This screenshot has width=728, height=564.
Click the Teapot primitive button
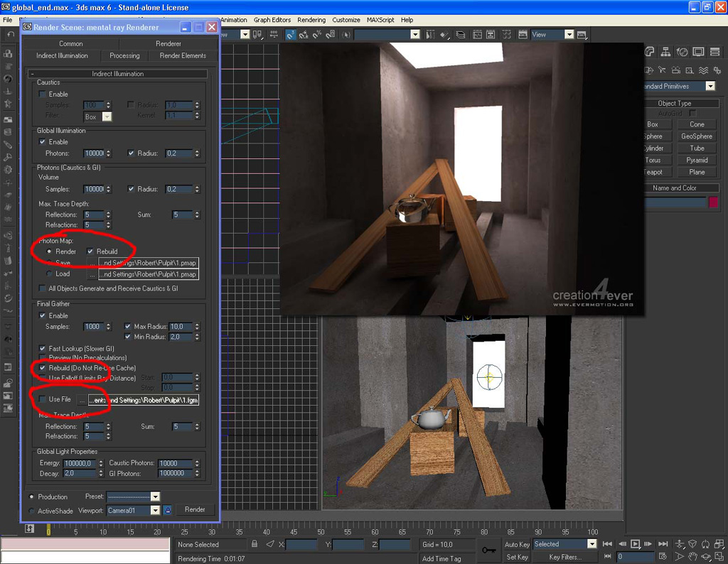pos(653,172)
